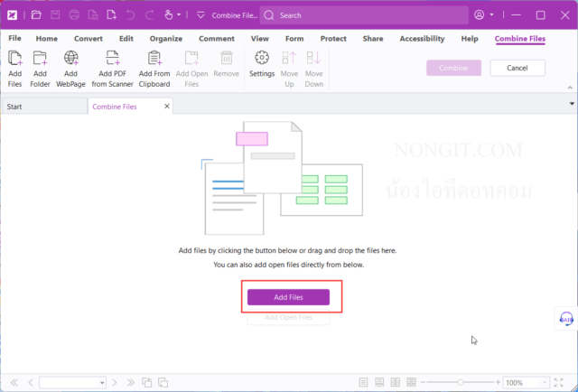Open the Organize ribbon tab
The height and width of the screenshot is (392, 578).
coord(166,38)
